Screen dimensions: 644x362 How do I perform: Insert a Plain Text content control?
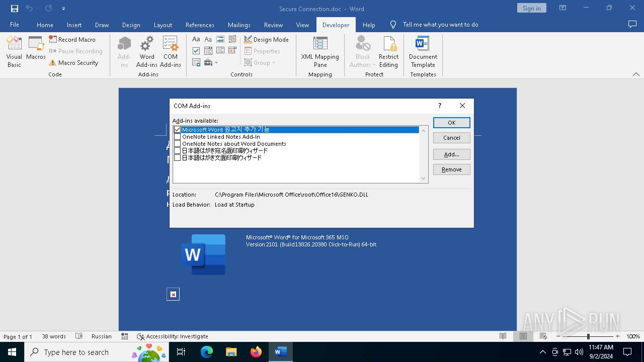click(x=208, y=39)
